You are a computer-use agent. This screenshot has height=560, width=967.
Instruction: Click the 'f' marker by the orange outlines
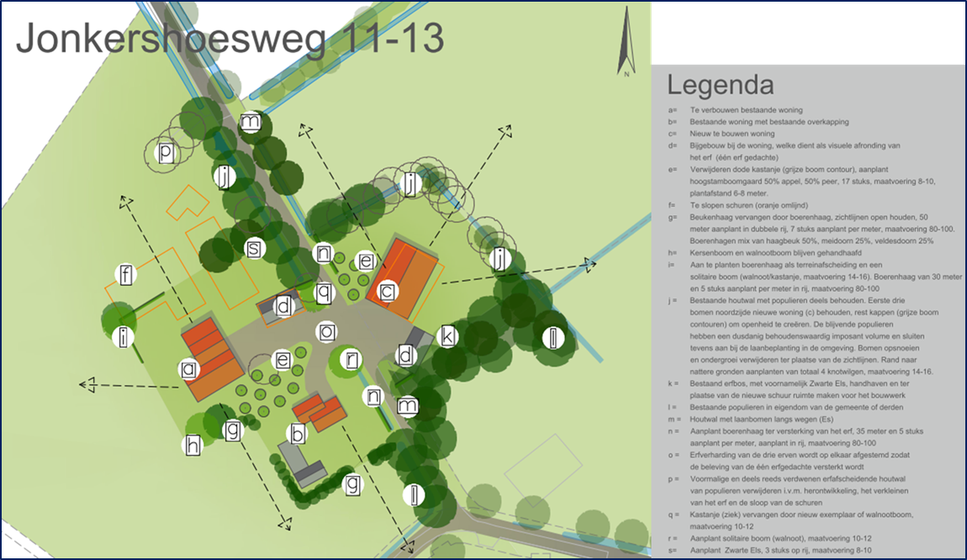(126, 274)
